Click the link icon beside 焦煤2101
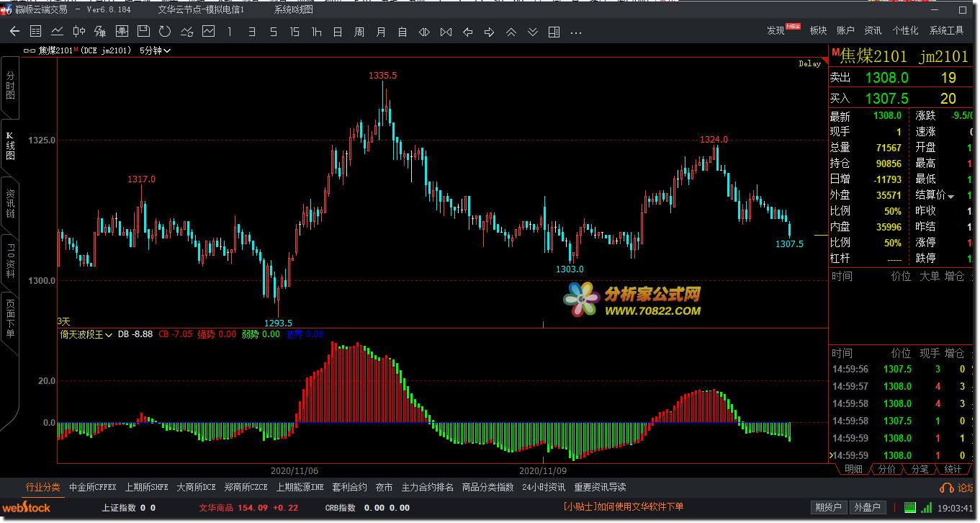 pyautogui.click(x=30, y=50)
